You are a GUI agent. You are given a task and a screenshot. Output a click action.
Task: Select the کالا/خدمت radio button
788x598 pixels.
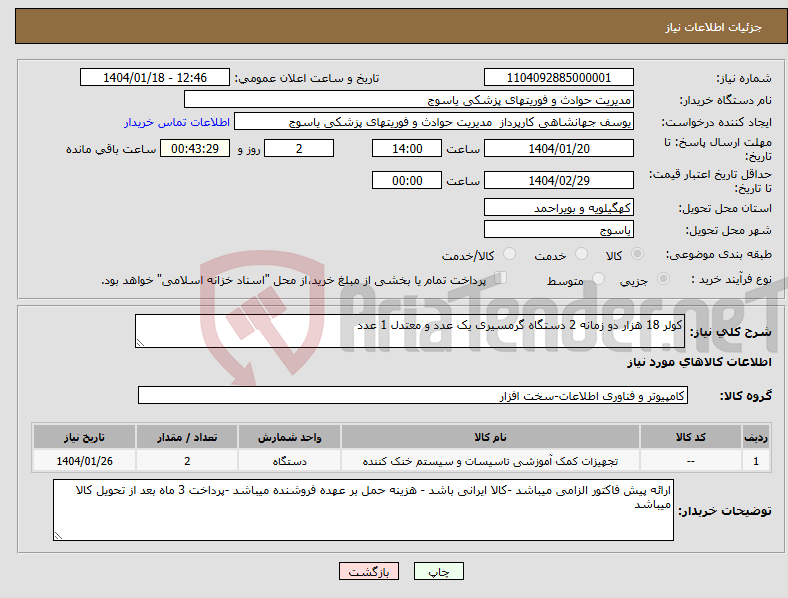pyautogui.click(x=509, y=254)
